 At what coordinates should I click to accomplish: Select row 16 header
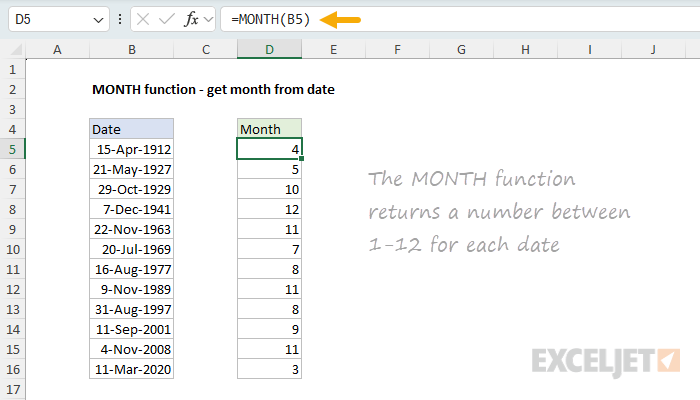[12, 369]
